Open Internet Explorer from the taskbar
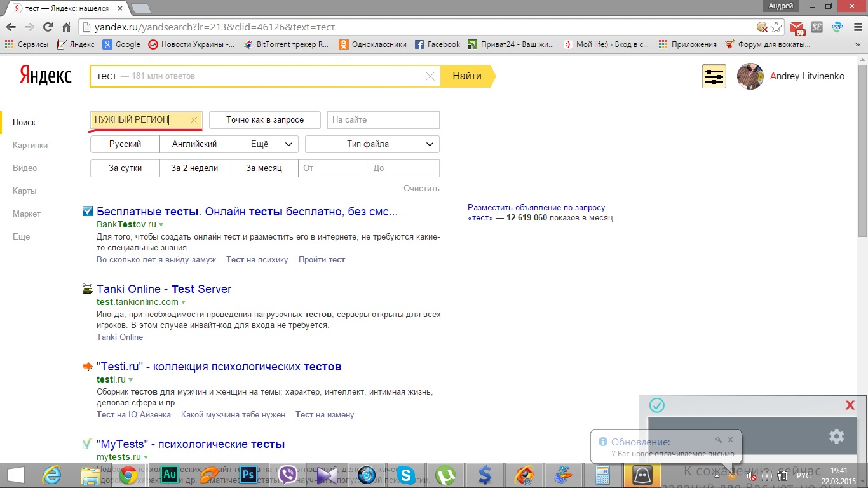The height and width of the screenshot is (488, 868). tap(51, 474)
